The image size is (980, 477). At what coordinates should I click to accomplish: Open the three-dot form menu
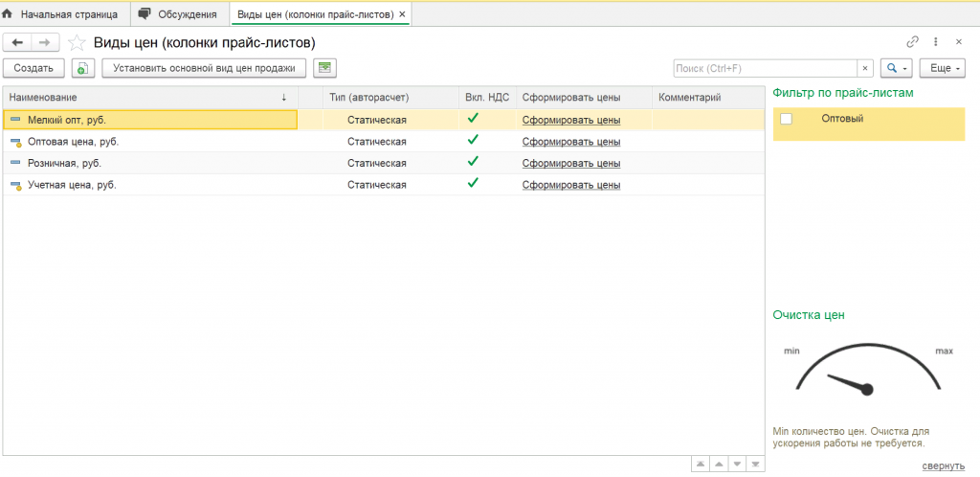tap(936, 42)
